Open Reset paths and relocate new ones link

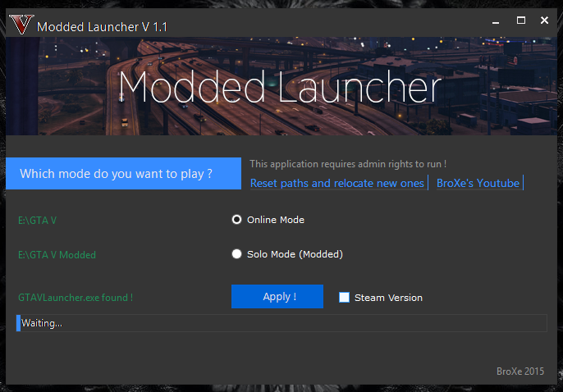point(337,183)
